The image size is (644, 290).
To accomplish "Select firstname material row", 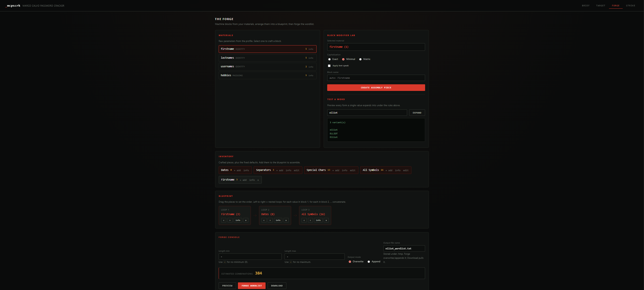I will (x=267, y=49).
